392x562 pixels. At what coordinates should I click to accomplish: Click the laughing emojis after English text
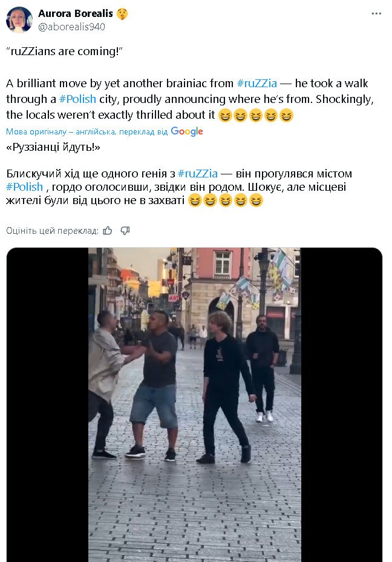[x=256, y=116]
